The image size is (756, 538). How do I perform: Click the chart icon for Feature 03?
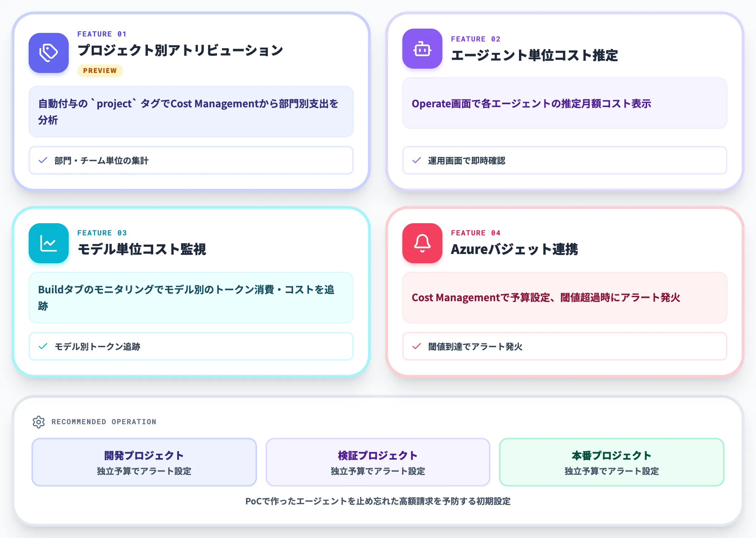pyautogui.click(x=49, y=243)
